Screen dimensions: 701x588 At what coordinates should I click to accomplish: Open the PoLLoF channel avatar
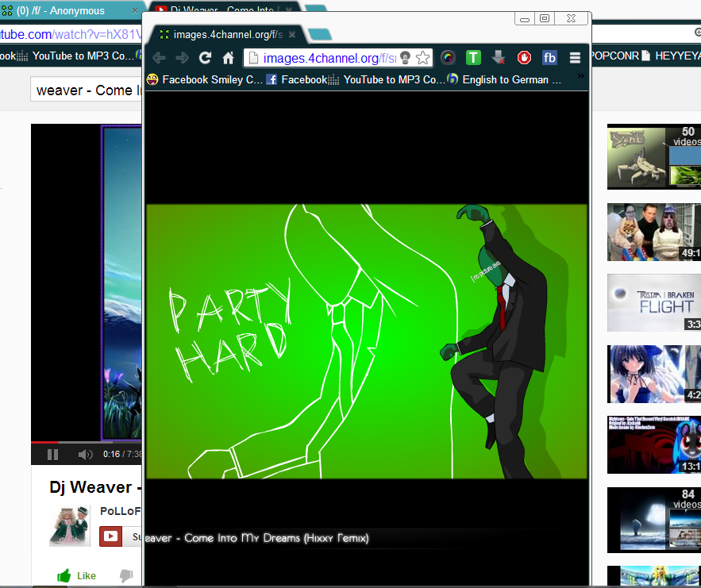click(x=70, y=526)
